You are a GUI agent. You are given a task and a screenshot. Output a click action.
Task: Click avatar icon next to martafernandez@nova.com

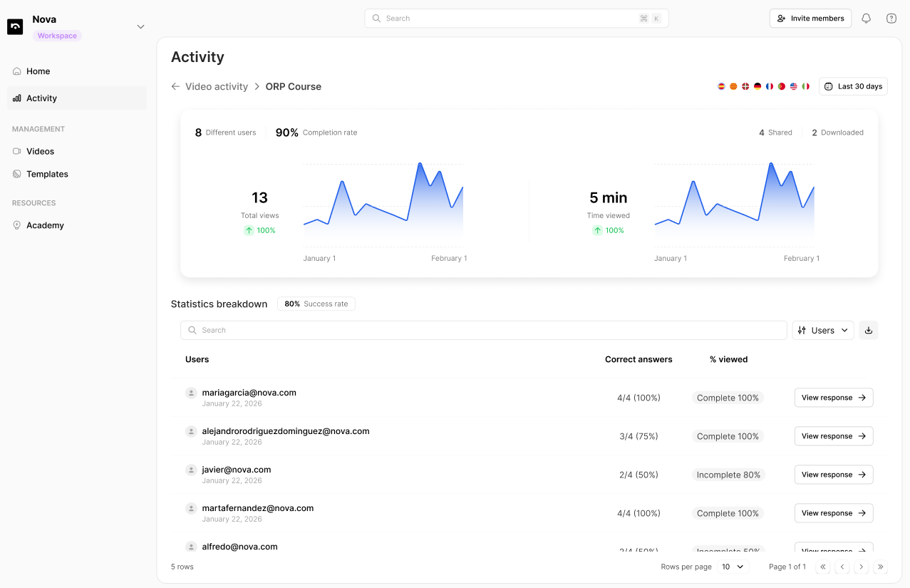pyautogui.click(x=191, y=508)
